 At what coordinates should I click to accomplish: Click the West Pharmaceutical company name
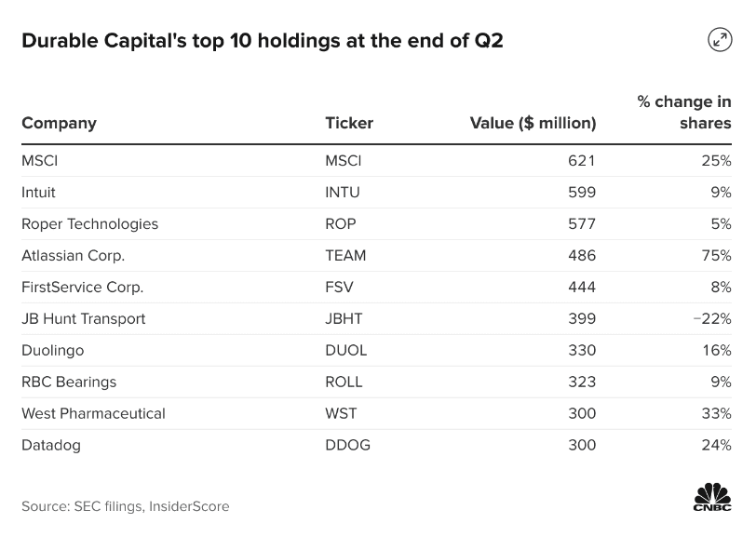click(93, 414)
